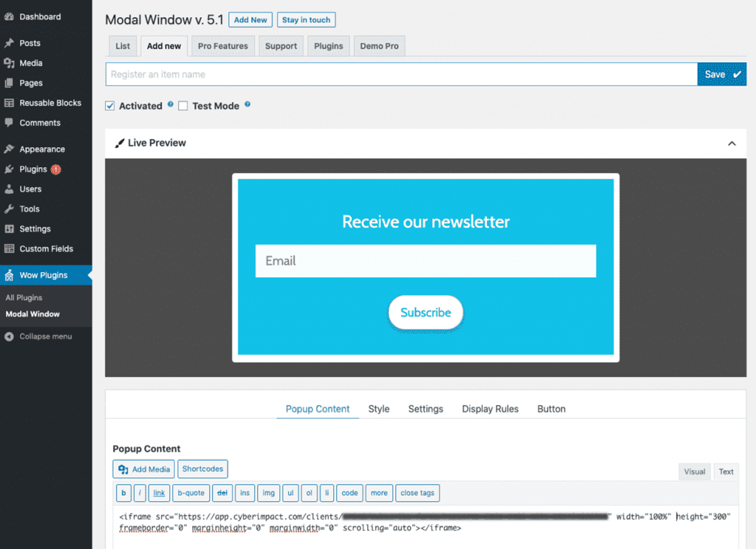Click the Posts pin icon

[x=9, y=43]
